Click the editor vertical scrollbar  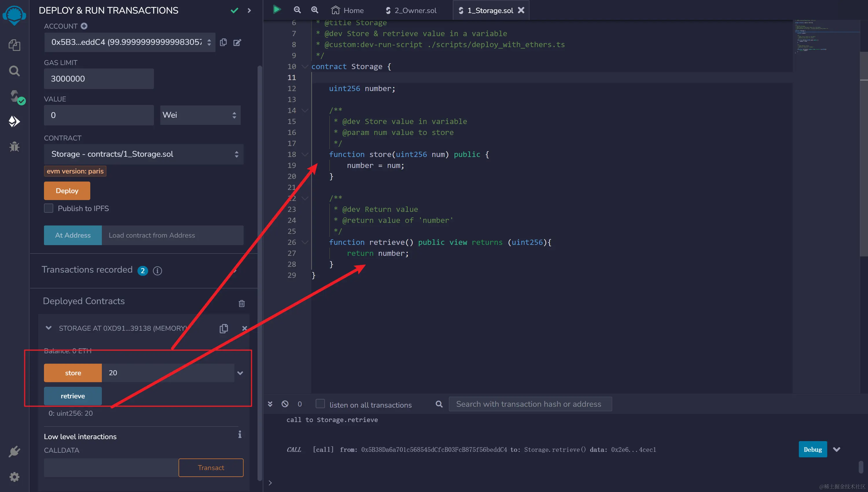point(864,154)
